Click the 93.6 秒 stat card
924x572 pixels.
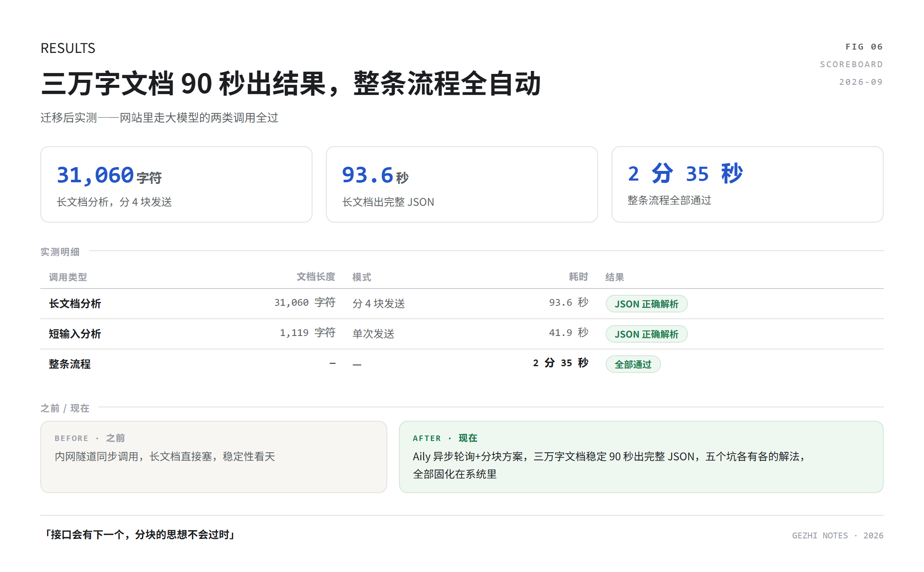462,184
